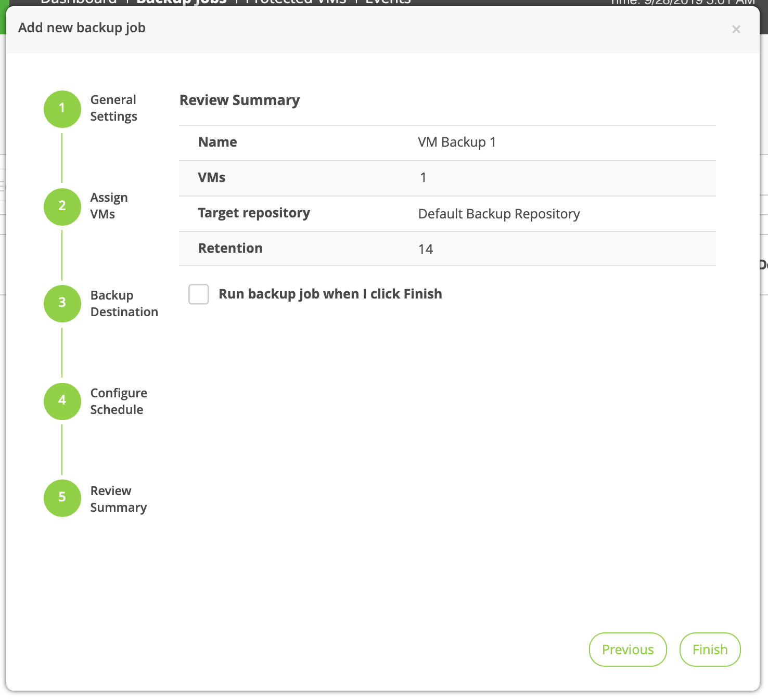Open Events tab in background page
This screenshot has height=700, width=768.
click(388, 2)
